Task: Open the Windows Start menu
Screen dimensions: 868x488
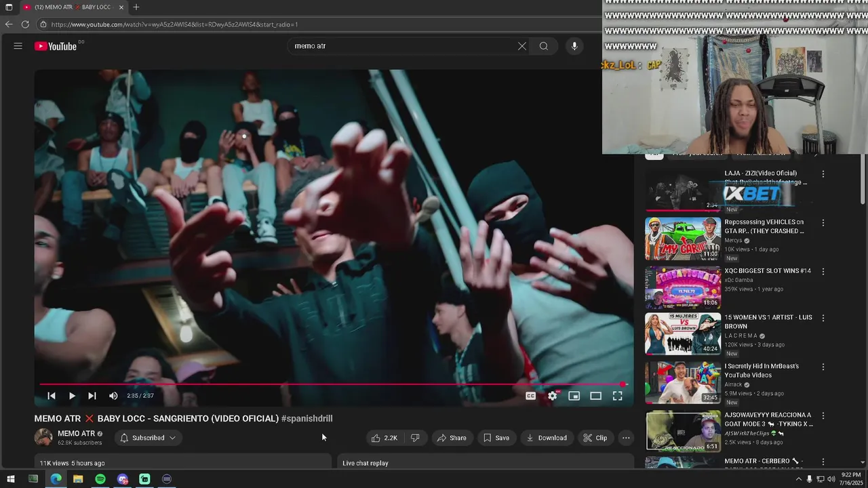Action: [x=11, y=479]
